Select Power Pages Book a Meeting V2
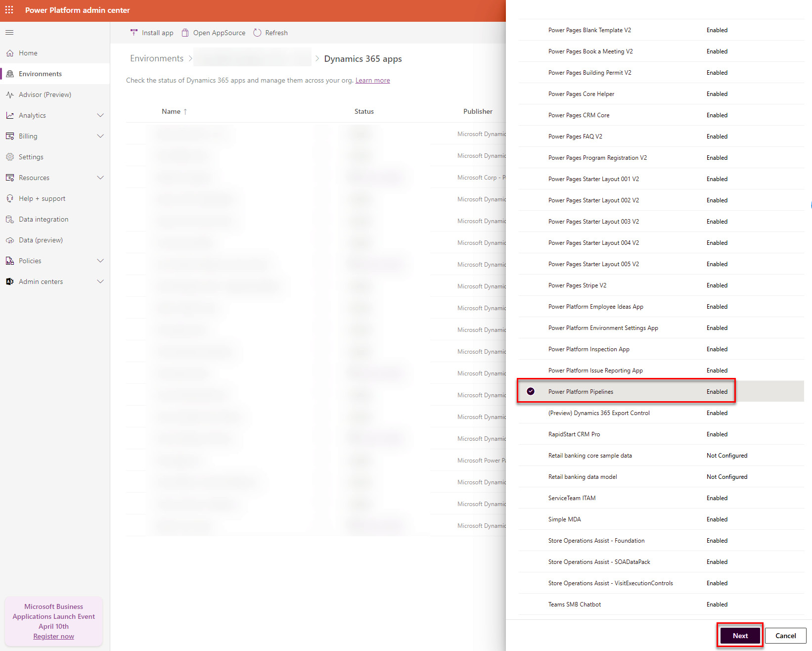Viewport: 812px width, 651px height. point(661,51)
